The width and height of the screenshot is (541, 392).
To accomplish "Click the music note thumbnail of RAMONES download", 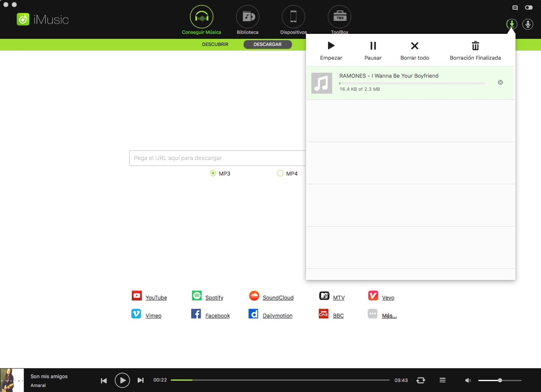I will point(322,83).
